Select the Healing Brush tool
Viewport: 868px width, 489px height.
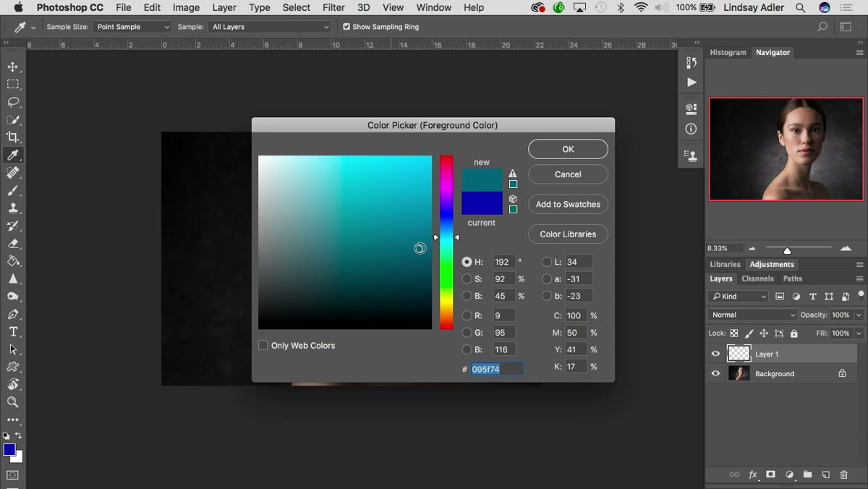(x=13, y=172)
